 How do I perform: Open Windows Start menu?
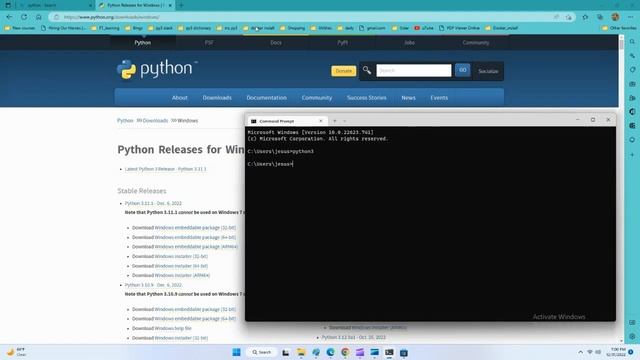(x=236, y=352)
